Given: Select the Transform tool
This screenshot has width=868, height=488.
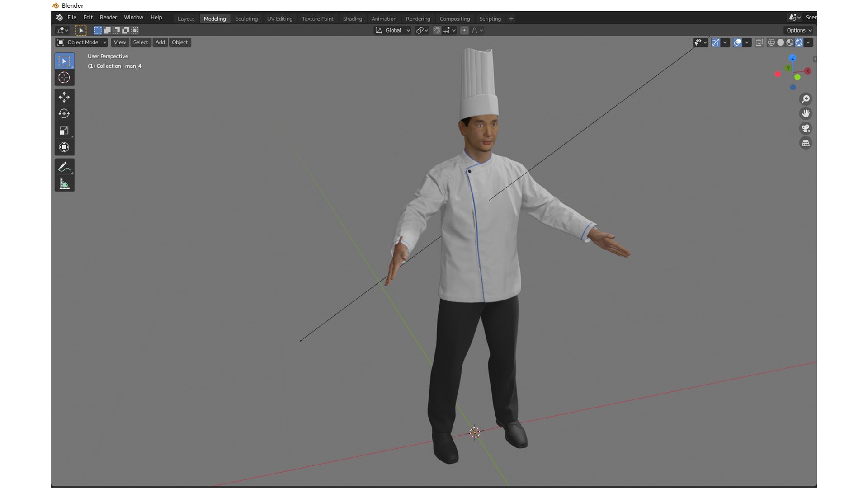Looking at the screenshot, I should (64, 147).
